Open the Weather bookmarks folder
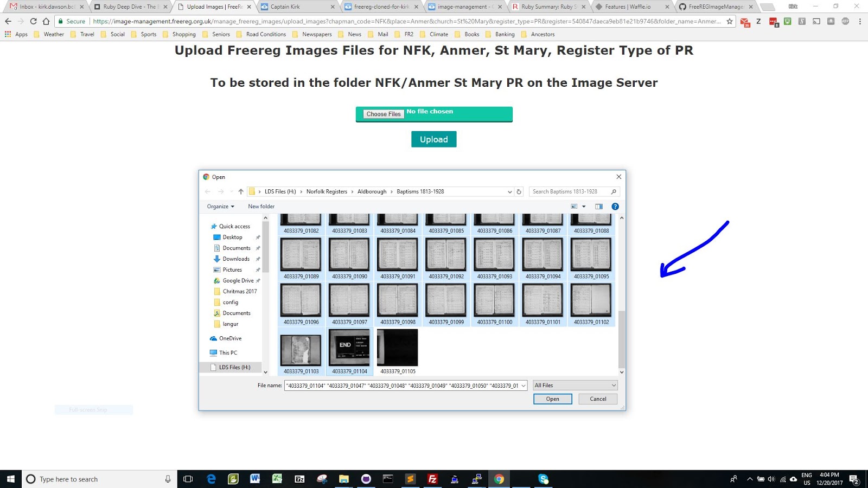The image size is (868, 488). 48,34
